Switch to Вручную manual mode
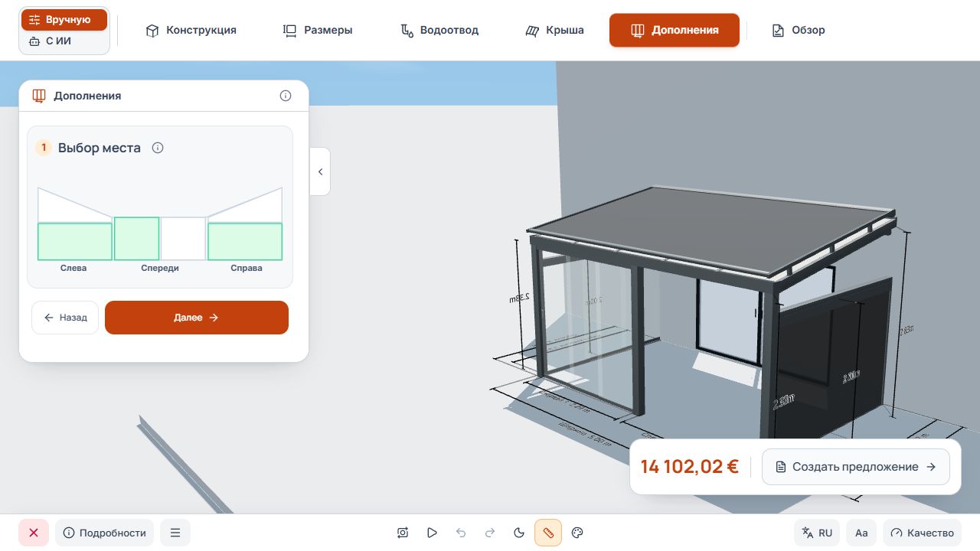The height and width of the screenshot is (551, 980). pos(64,20)
